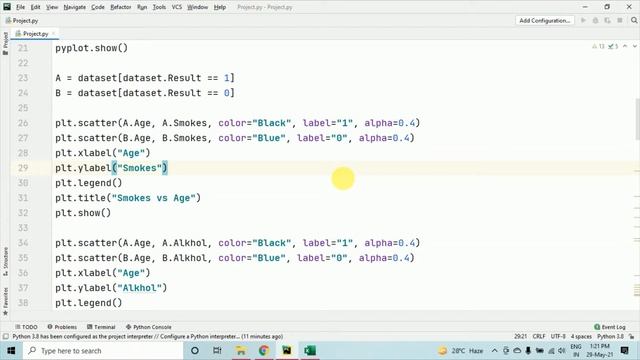Viewport: 640px width, 360px height.
Task: Click Run with Coverage icon
Action: coord(608,20)
